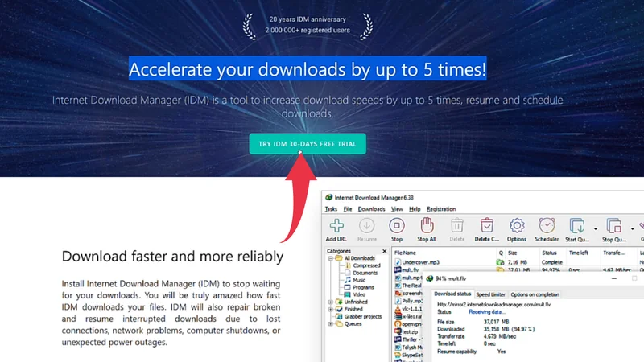Expand the Unfinished category node
The image size is (644, 362).
coord(331,302)
